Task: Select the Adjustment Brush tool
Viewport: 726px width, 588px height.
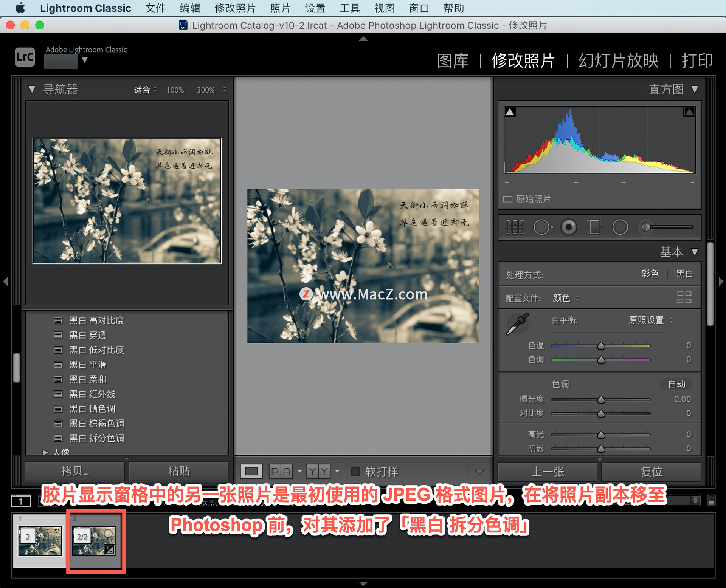Action: coord(666,227)
